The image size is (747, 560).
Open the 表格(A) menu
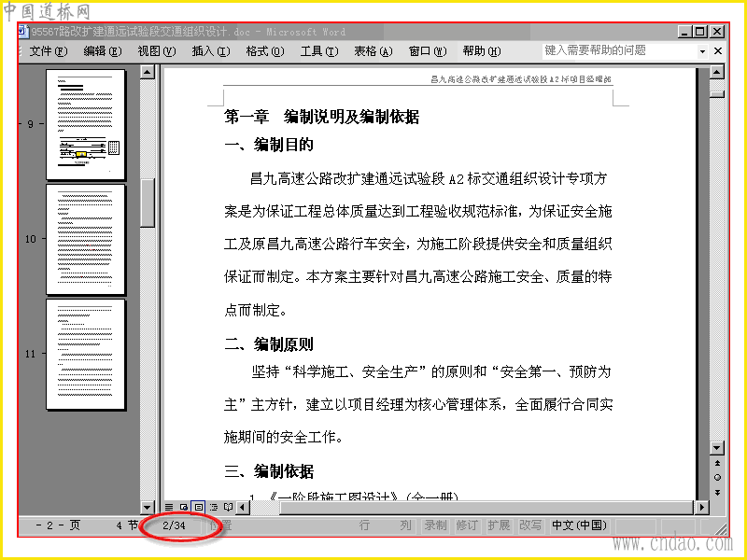(x=373, y=51)
